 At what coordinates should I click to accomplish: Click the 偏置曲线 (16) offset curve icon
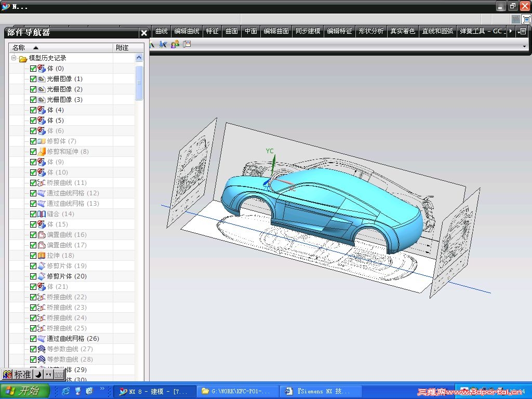(42, 235)
